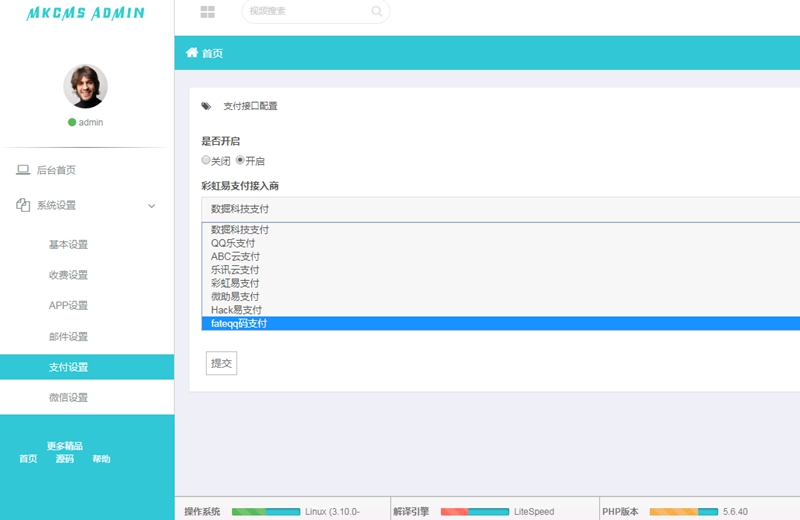Open 支付设置 in sidebar menu
This screenshot has width=800, height=520.
[x=68, y=367]
